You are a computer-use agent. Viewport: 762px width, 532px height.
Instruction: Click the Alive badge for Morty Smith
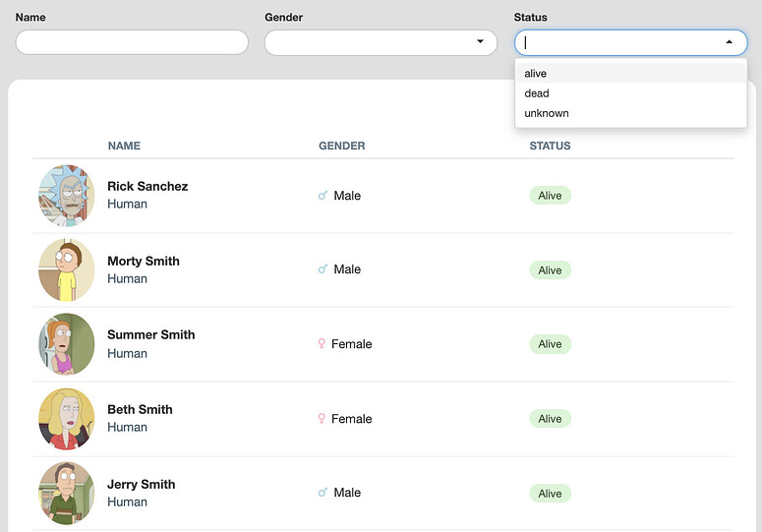click(551, 270)
